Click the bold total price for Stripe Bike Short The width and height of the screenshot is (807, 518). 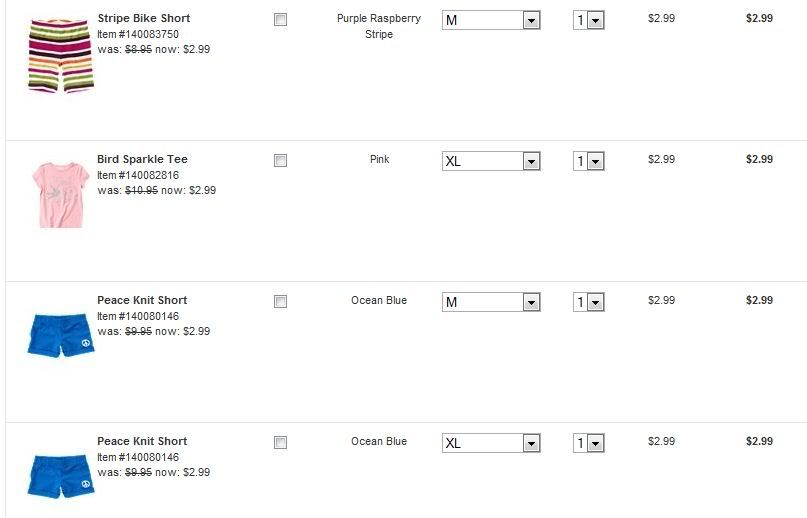tap(759, 18)
